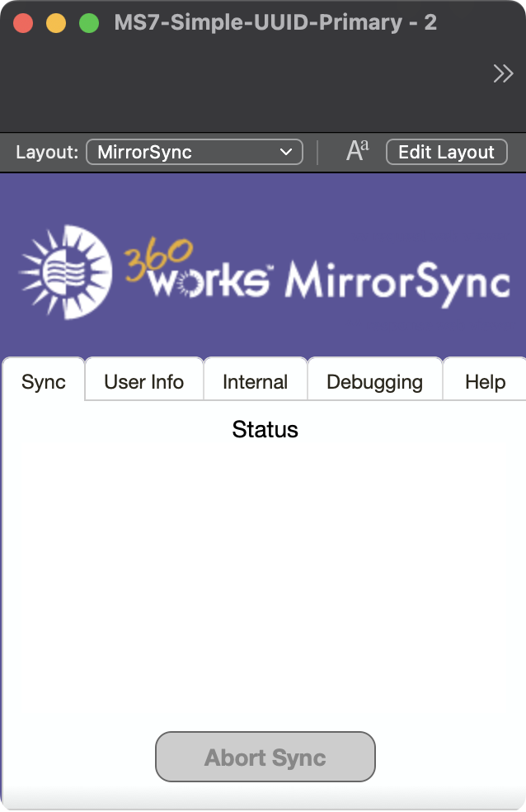Click the empty area below Status
526x812 pixels.
(264, 578)
